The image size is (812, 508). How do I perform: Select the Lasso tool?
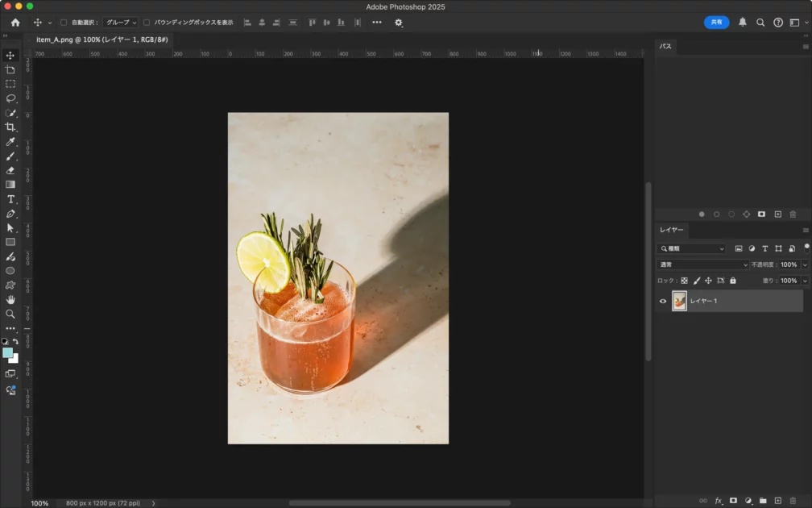pos(10,98)
